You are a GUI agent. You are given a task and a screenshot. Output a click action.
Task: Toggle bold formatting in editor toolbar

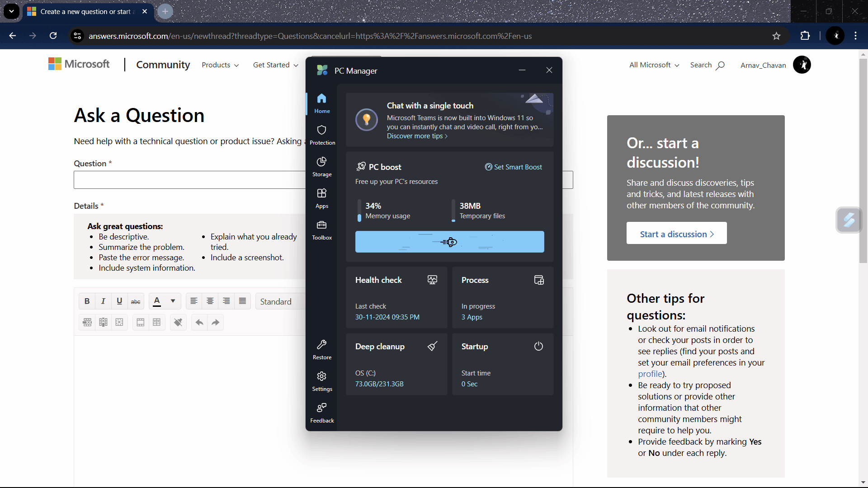point(87,301)
